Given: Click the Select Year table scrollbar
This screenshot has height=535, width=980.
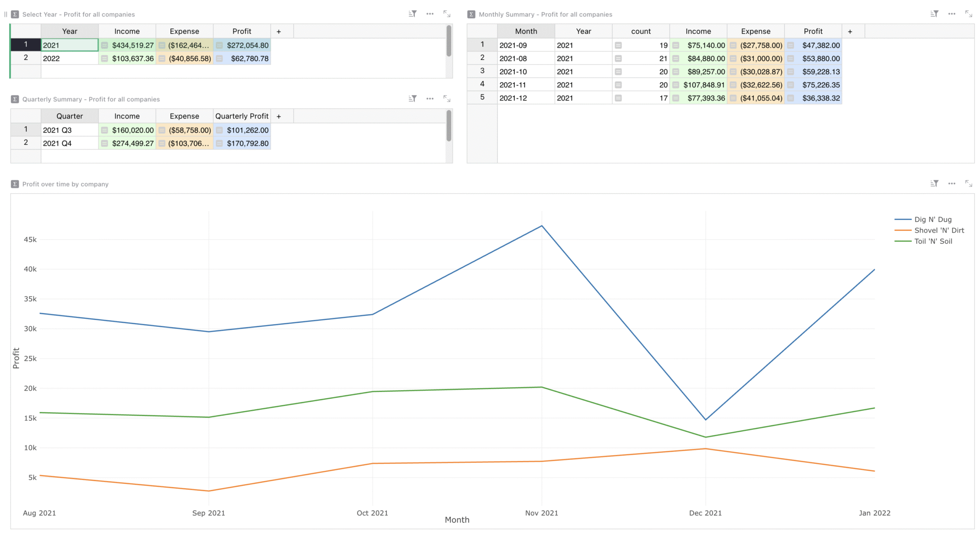Looking at the screenshot, I should (x=449, y=42).
